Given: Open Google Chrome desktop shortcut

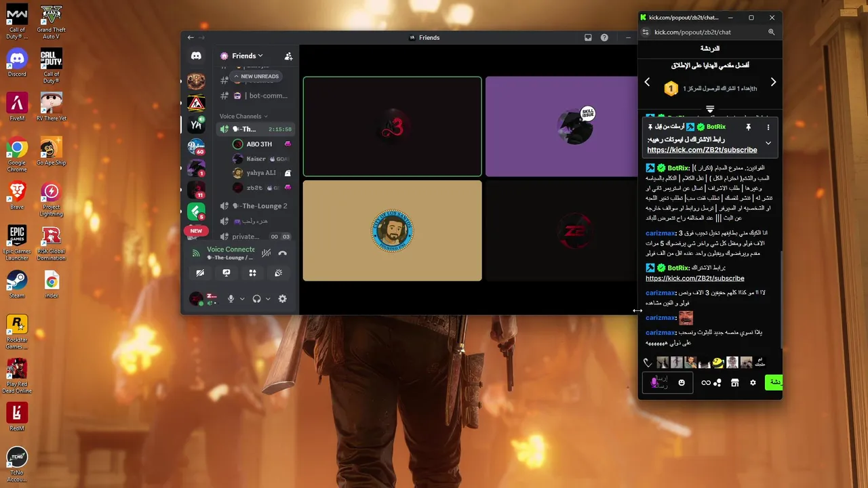Looking at the screenshot, I should coord(17,155).
